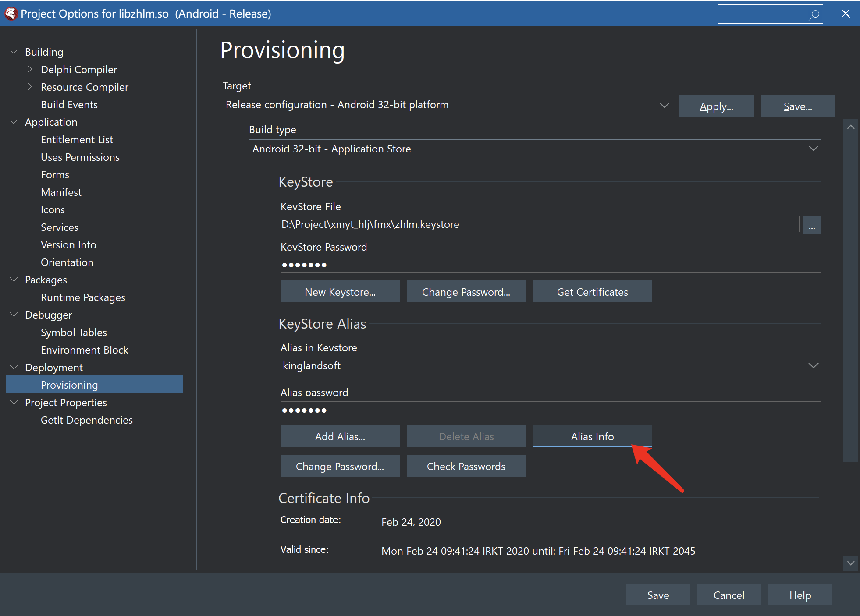
Task: Open Uses Permissions page
Action: (x=80, y=157)
